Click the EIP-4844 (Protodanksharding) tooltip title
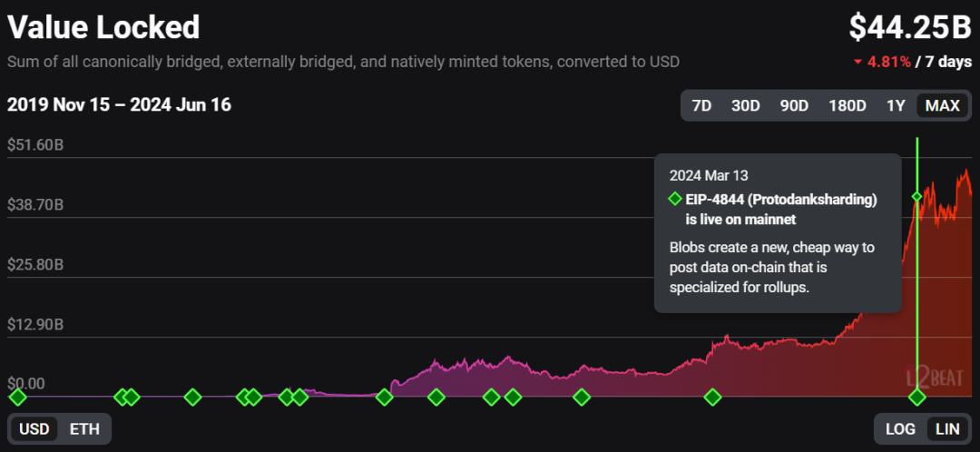980x452 pixels. pos(780,200)
